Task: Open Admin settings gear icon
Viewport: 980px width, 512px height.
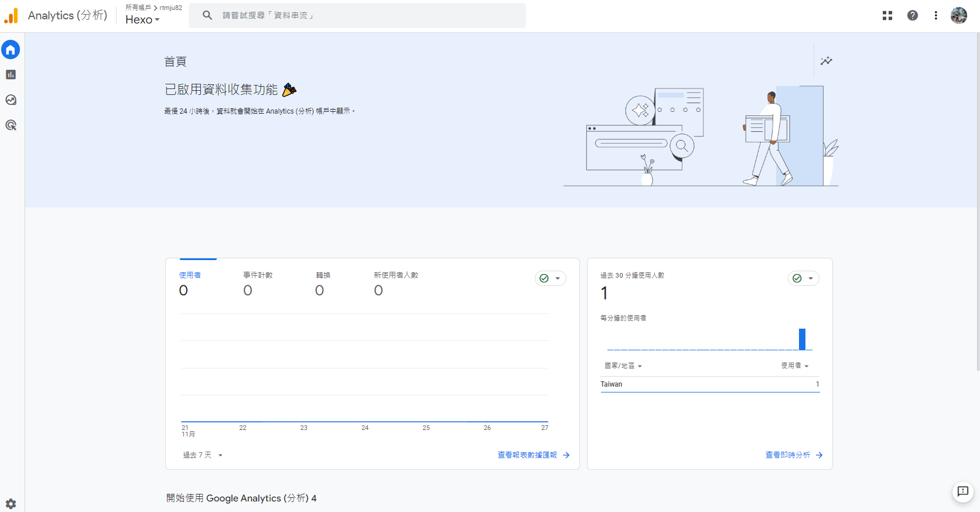Action: [x=11, y=504]
